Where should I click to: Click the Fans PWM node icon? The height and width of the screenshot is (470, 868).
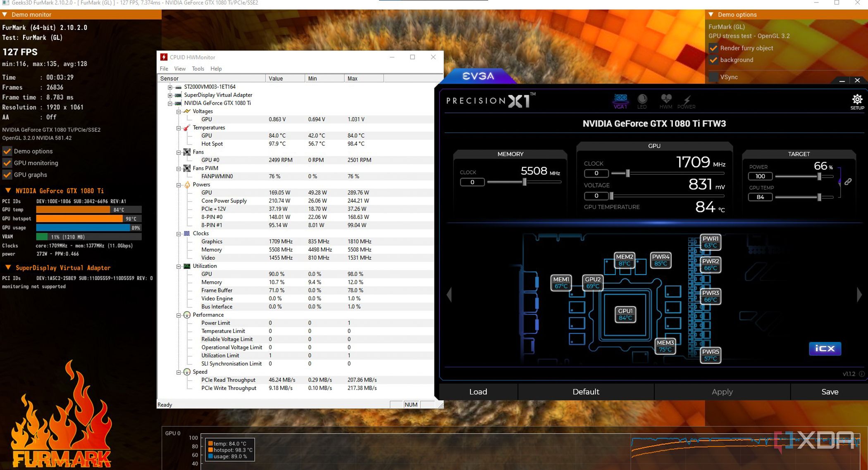click(187, 168)
